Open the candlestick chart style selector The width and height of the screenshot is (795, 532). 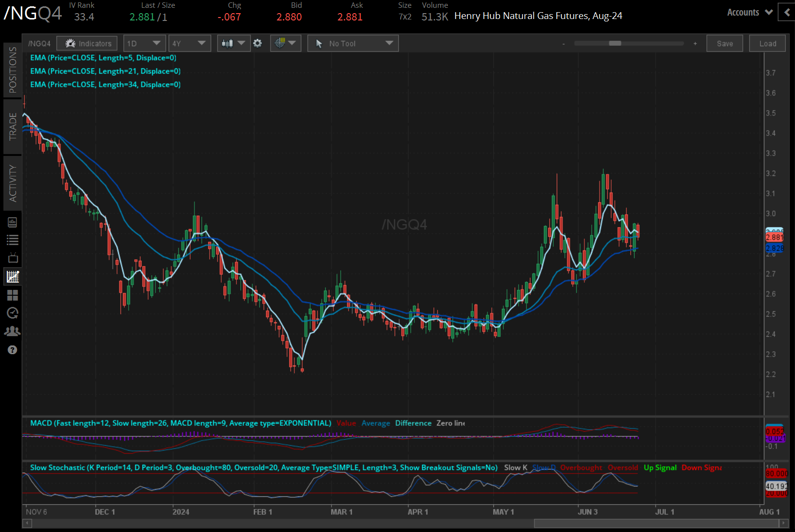[233, 43]
